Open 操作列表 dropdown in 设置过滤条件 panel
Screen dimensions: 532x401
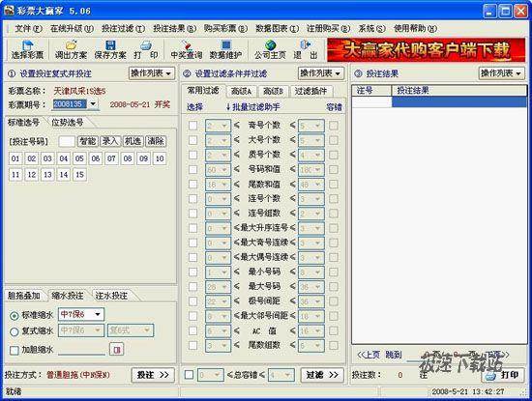pyautogui.click(x=321, y=73)
